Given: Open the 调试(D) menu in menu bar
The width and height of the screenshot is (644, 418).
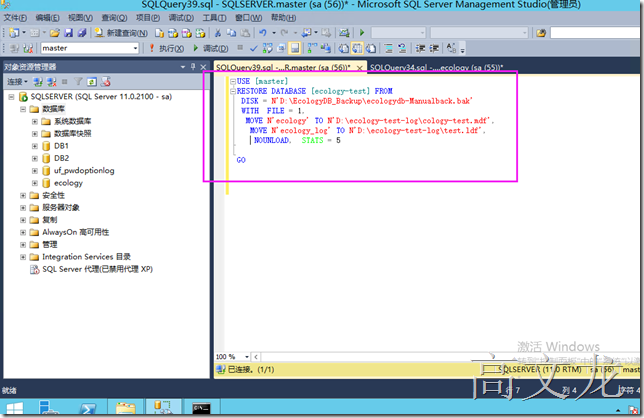Looking at the screenshot, I should click(x=181, y=18).
